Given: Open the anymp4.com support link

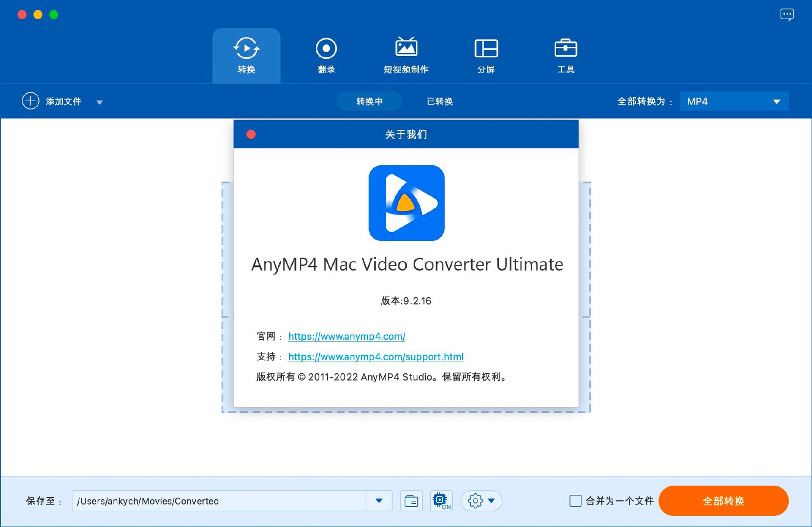Looking at the screenshot, I should point(375,357).
